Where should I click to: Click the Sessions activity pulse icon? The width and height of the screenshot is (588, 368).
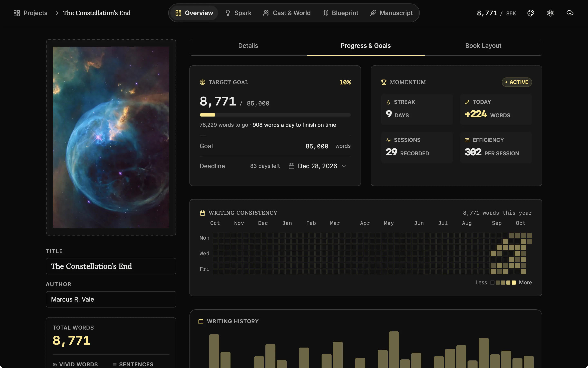388,140
